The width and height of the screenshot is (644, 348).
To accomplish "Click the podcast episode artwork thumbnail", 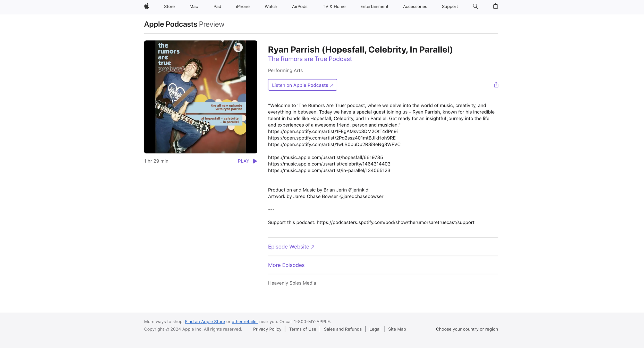I will click(200, 97).
